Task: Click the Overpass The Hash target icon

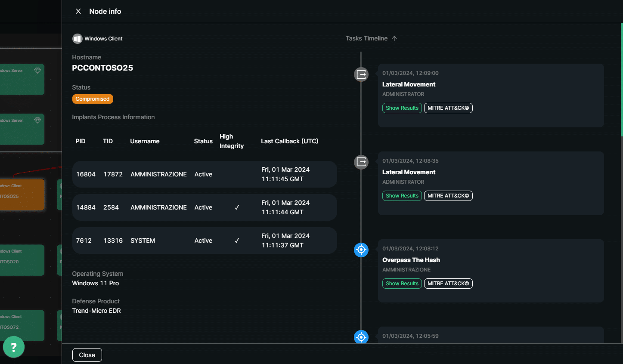Action: [x=361, y=250]
